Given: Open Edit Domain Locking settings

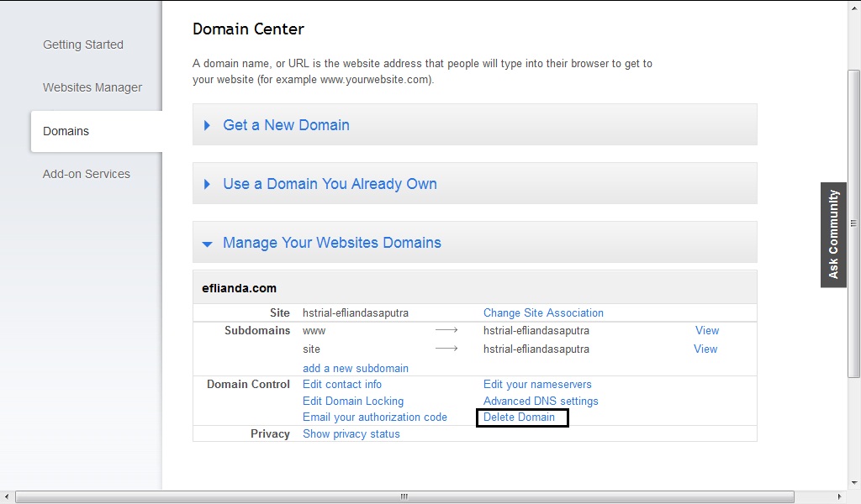Looking at the screenshot, I should 352,401.
